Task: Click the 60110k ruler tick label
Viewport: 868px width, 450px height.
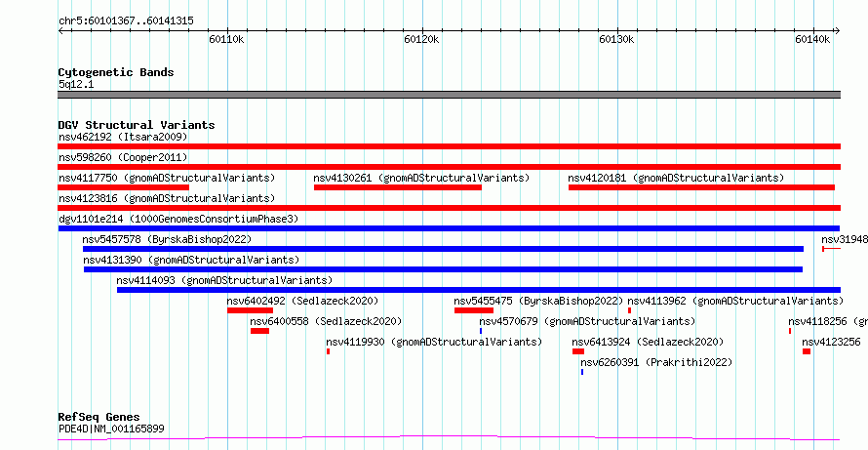Action: [227, 39]
